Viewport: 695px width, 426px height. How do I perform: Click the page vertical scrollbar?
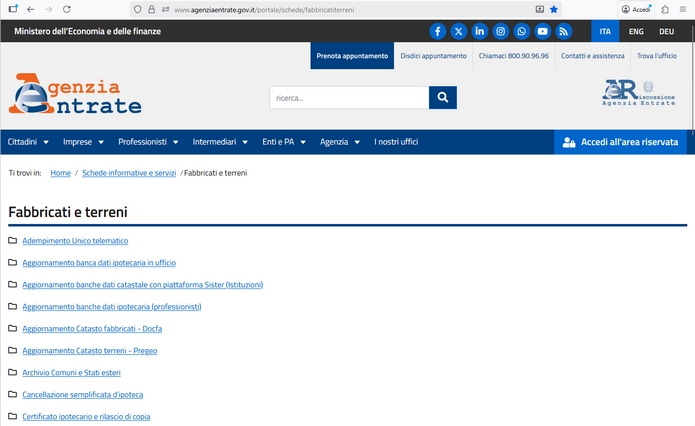coord(692,80)
